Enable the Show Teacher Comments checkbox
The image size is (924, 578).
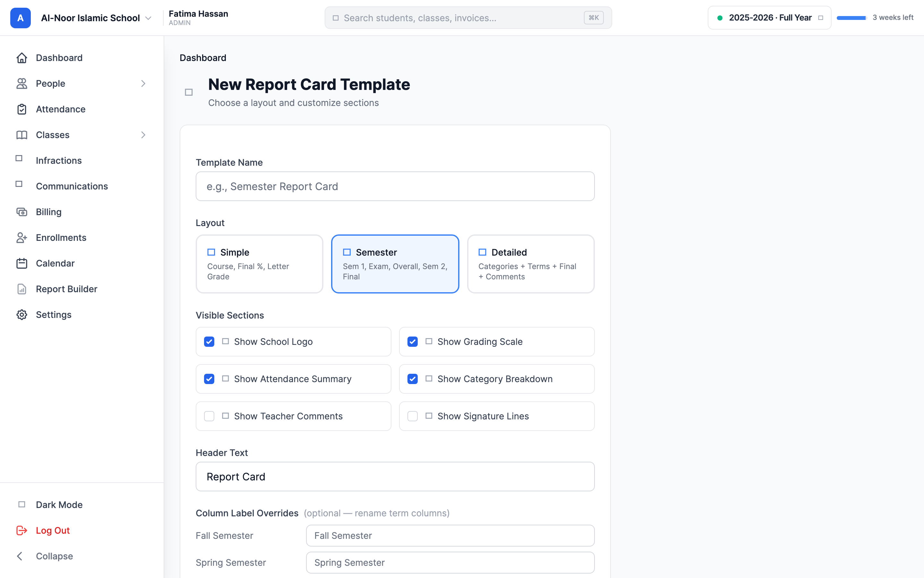209,416
